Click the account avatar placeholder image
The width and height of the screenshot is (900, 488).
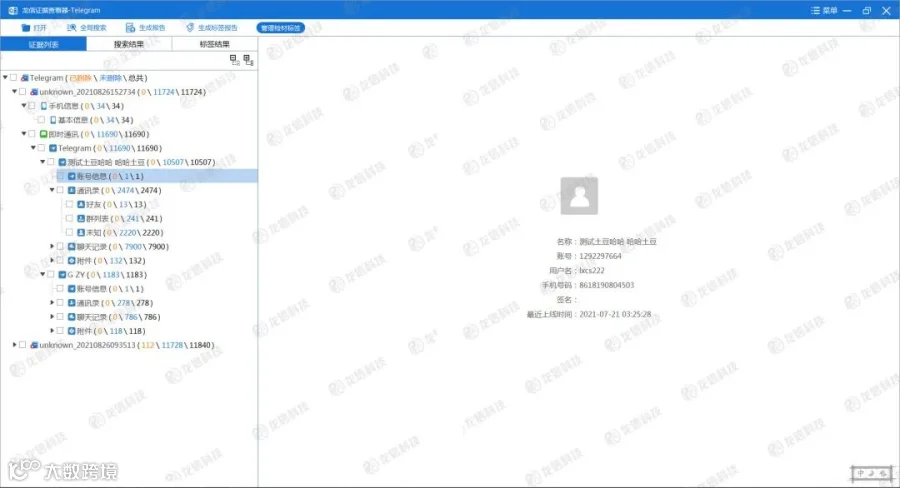click(579, 196)
